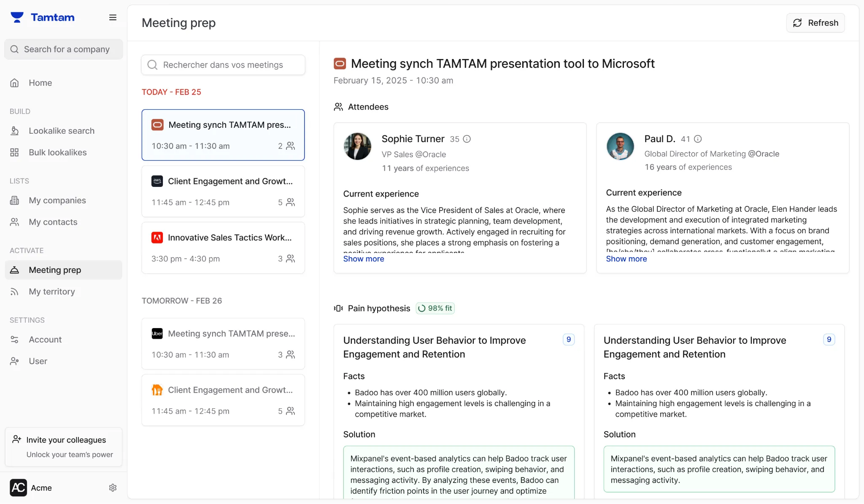The image size is (864, 504).
Task: Click the 98% fit badge
Action: point(435,308)
